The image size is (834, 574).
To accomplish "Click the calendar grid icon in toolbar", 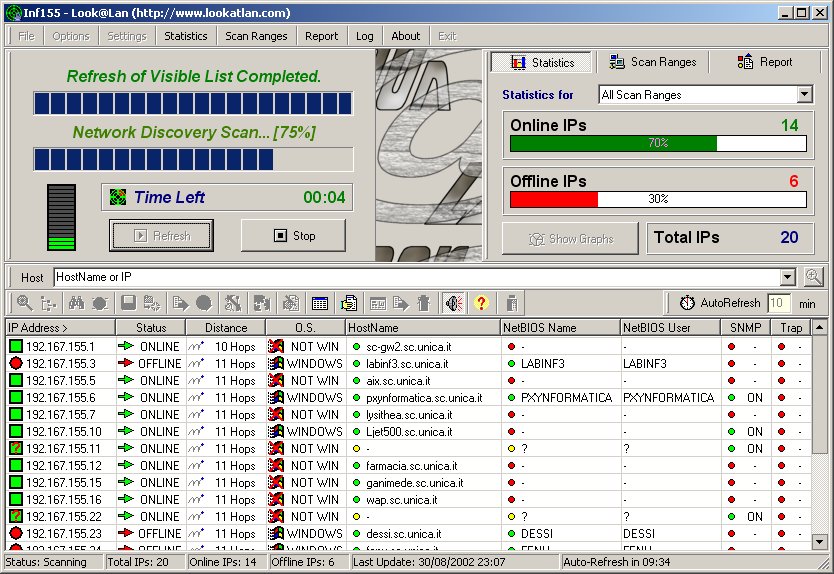I will pos(320,303).
